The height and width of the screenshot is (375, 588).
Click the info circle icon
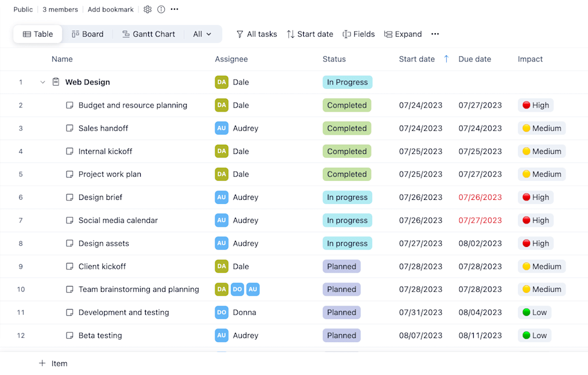point(161,9)
